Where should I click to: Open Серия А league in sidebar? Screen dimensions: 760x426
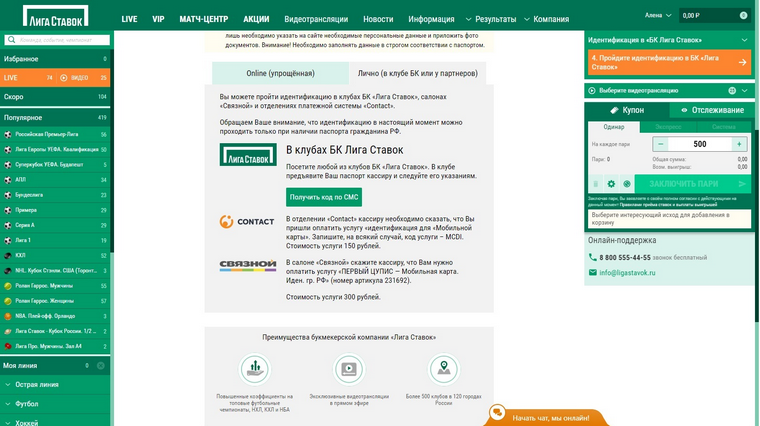tap(55, 225)
